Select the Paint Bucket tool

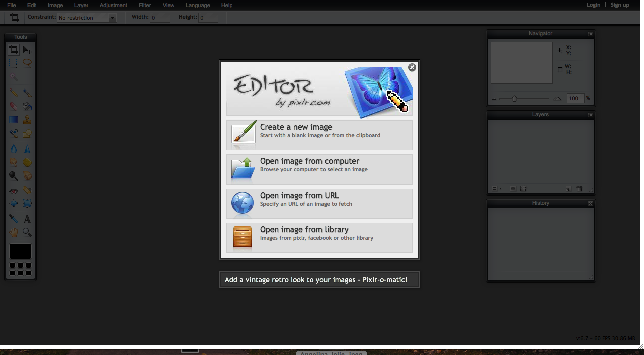tap(27, 106)
